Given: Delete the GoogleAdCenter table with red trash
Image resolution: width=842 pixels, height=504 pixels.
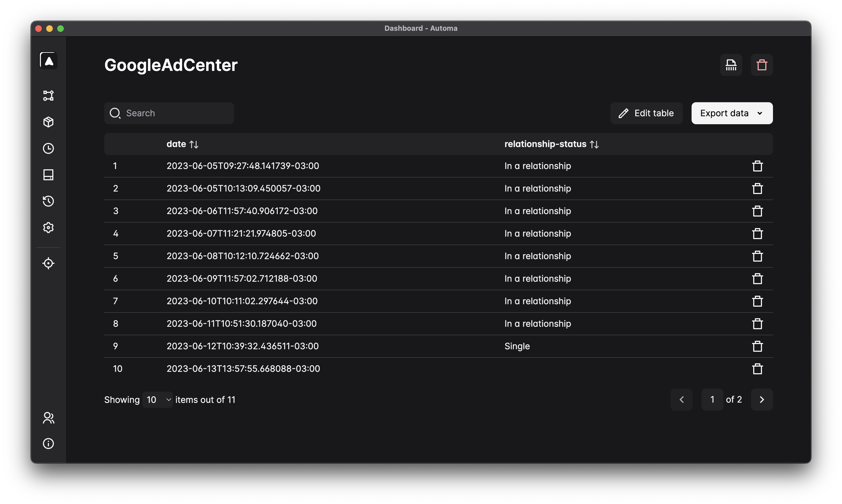Looking at the screenshot, I should 762,65.
